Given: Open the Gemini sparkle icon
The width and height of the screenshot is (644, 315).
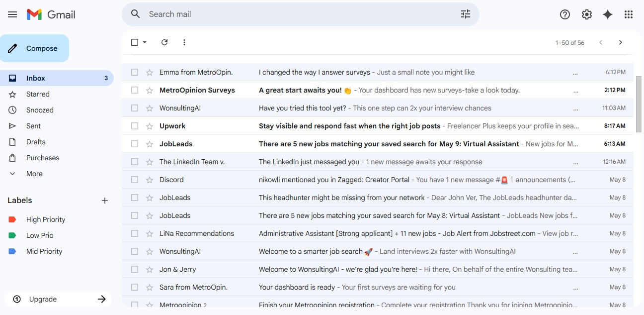Looking at the screenshot, I should pyautogui.click(x=608, y=14).
